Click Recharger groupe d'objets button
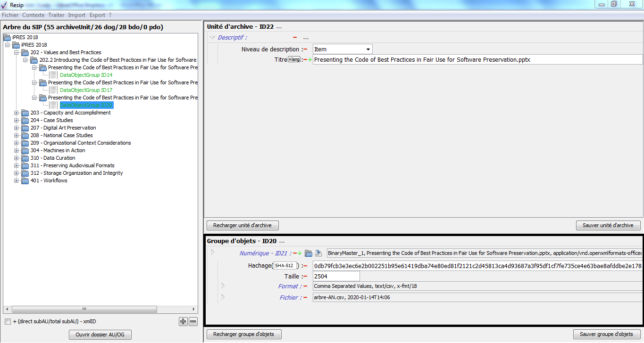The height and width of the screenshot is (343, 644). point(243,334)
